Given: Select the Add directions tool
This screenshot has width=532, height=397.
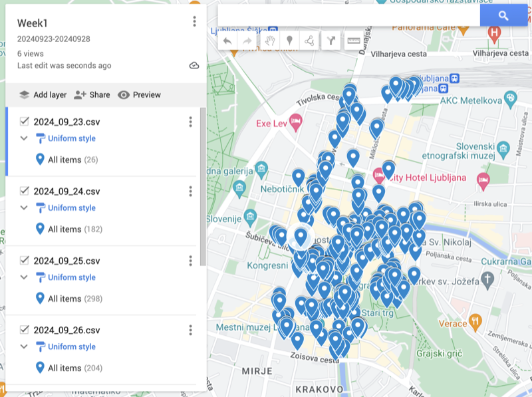Looking at the screenshot, I should (331, 41).
